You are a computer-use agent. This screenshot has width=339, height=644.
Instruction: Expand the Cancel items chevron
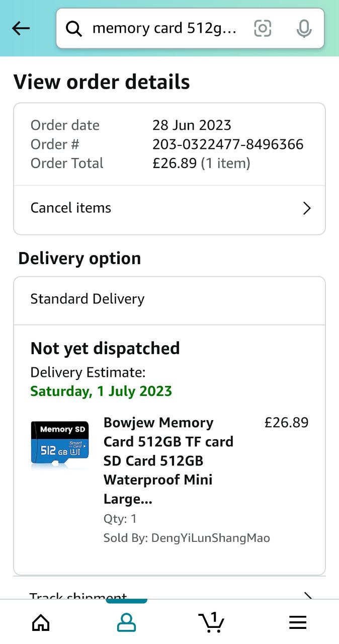pos(307,208)
